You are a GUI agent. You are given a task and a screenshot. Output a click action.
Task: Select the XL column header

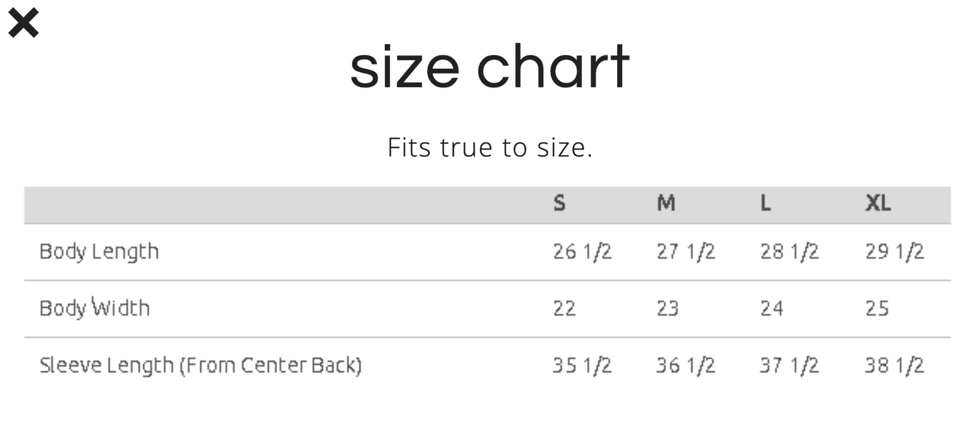[x=878, y=203]
